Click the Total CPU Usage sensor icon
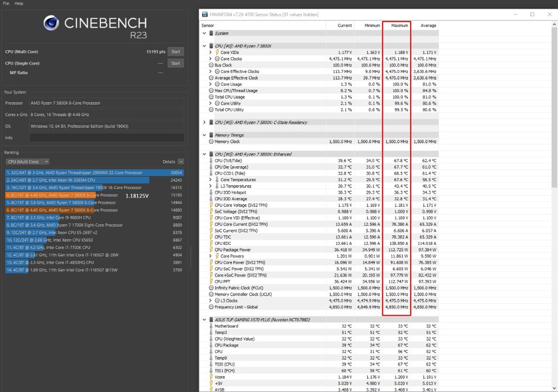Viewport: 558px width, 392px height. point(211,97)
